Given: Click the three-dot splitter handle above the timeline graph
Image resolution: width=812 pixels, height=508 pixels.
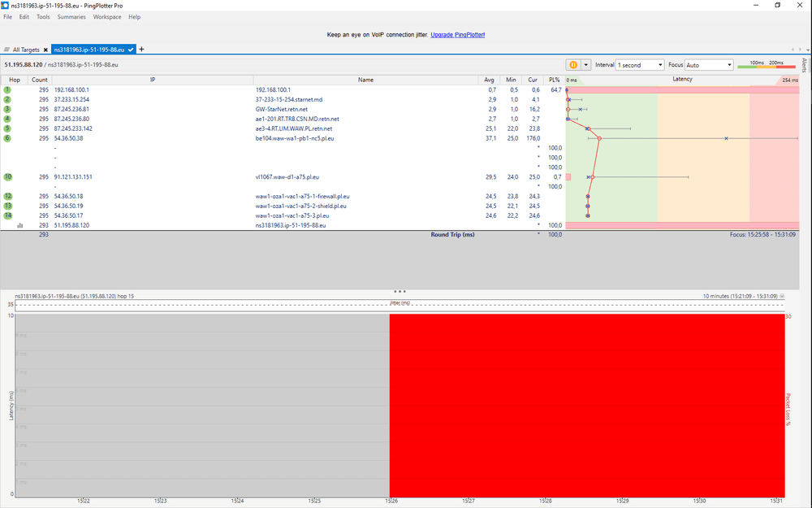Looking at the screenshot, I should 400,291.
